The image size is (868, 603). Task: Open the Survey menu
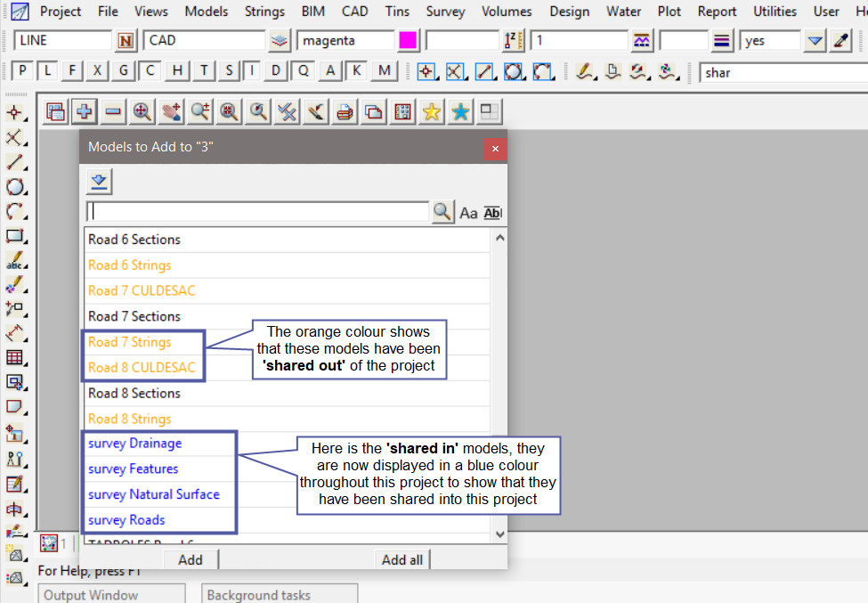445,12
